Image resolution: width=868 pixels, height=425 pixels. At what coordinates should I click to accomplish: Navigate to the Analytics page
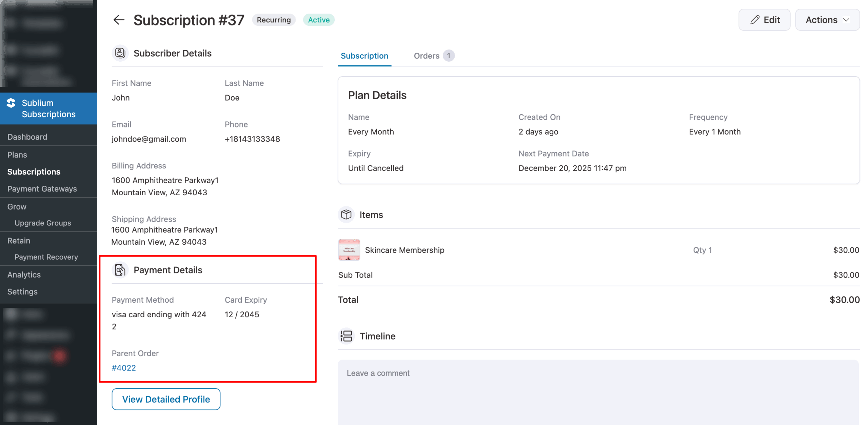pyautogui.click(x=24, y=275)
